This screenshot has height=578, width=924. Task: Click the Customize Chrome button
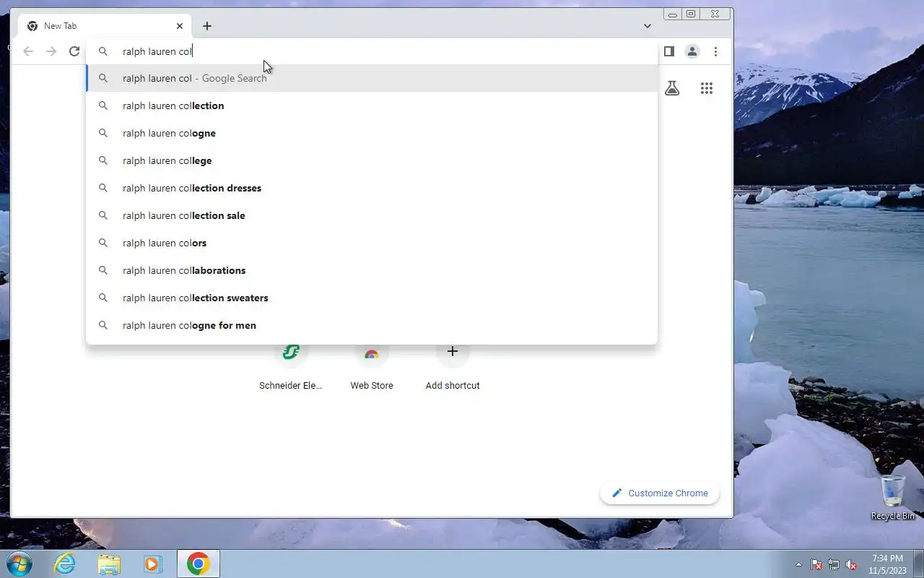point(660,493)
